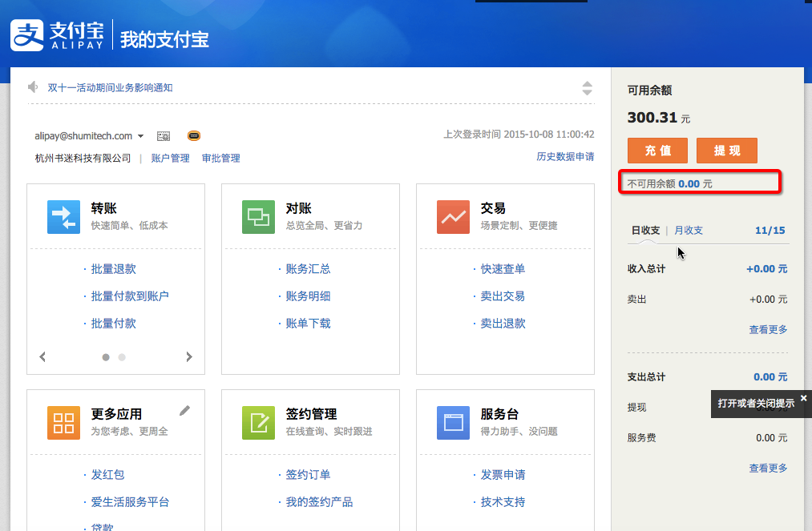Open 历史数据申请 link

(565, 156)
